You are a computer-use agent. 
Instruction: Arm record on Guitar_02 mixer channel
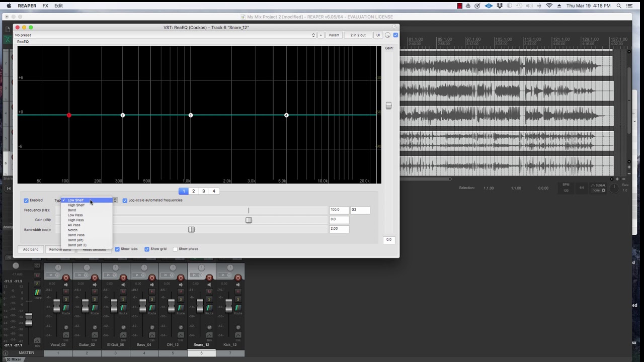click(95, 278)
